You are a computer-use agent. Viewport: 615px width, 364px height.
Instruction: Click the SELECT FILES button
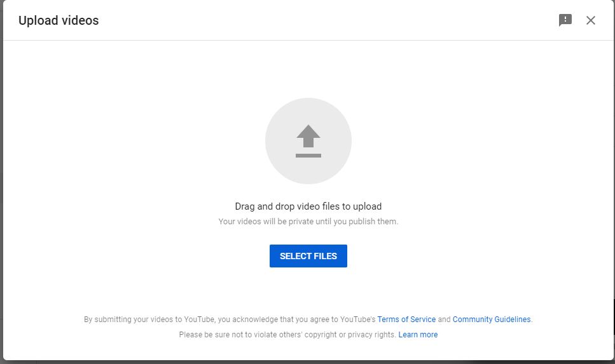(x=308, y=256)
